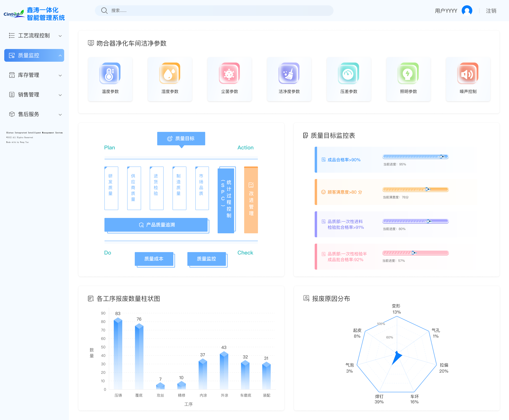Click the icon beside 品质部:一次性进料检验批合格率
509x420 pixels.
click(x=324, y=222)
